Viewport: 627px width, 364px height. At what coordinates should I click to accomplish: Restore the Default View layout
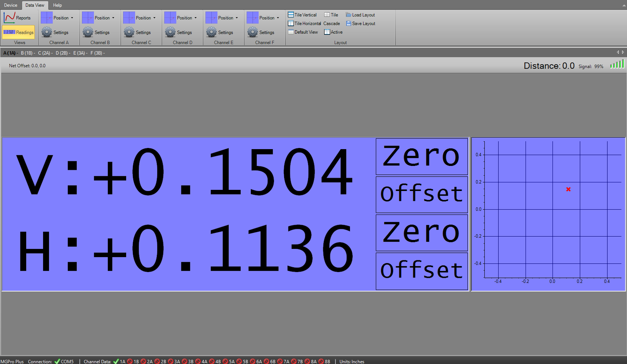(x=303, y=32)
